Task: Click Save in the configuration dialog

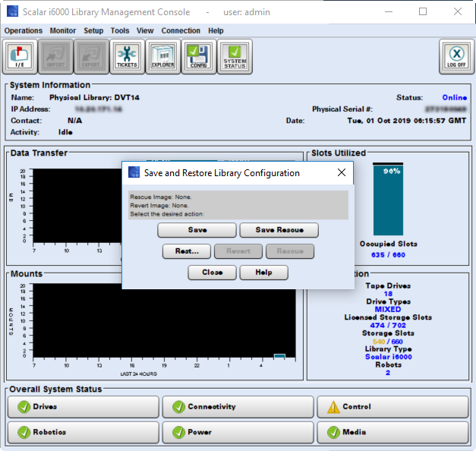Action: [x=197, y=230]
